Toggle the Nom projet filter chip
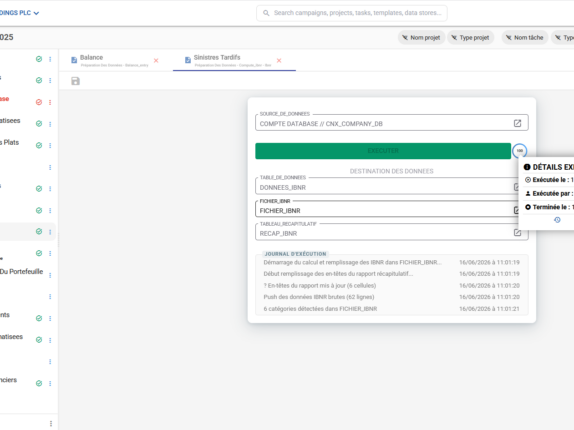Image resolution: width=574 pixels, height=430 pixels. pos(421,37)
